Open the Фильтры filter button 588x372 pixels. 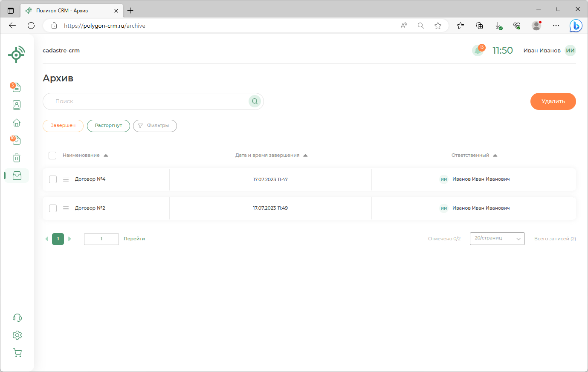coord(155,126)
